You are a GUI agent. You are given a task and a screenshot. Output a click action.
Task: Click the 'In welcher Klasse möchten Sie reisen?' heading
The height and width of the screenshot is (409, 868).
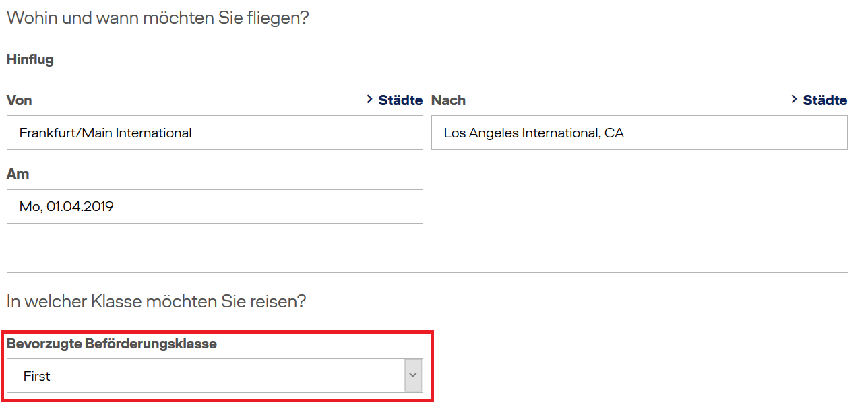(156, 301)
